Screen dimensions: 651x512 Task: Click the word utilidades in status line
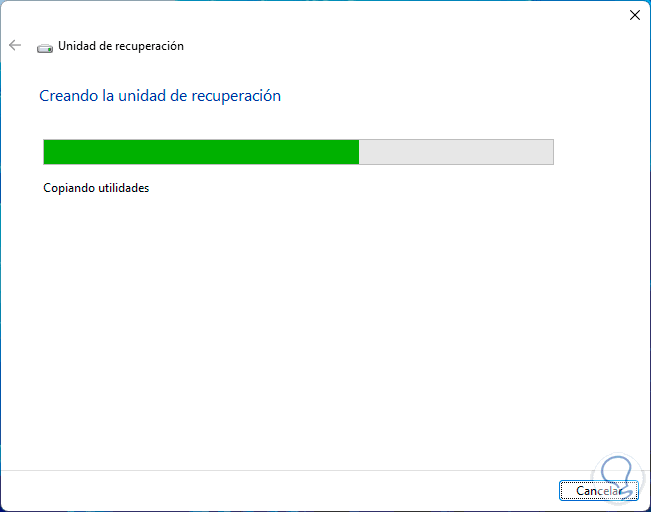click(x=123, y=188)
